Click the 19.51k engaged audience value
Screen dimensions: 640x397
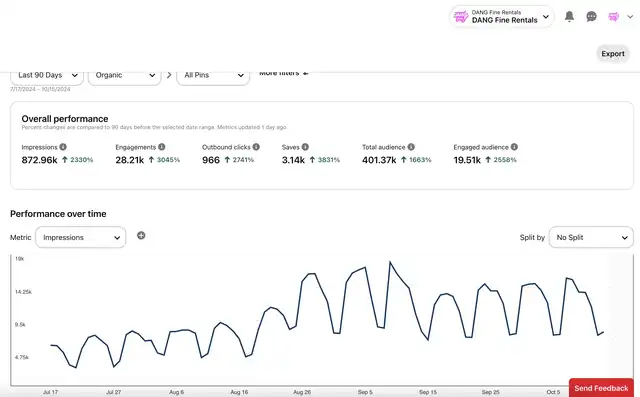pos(467,160)
